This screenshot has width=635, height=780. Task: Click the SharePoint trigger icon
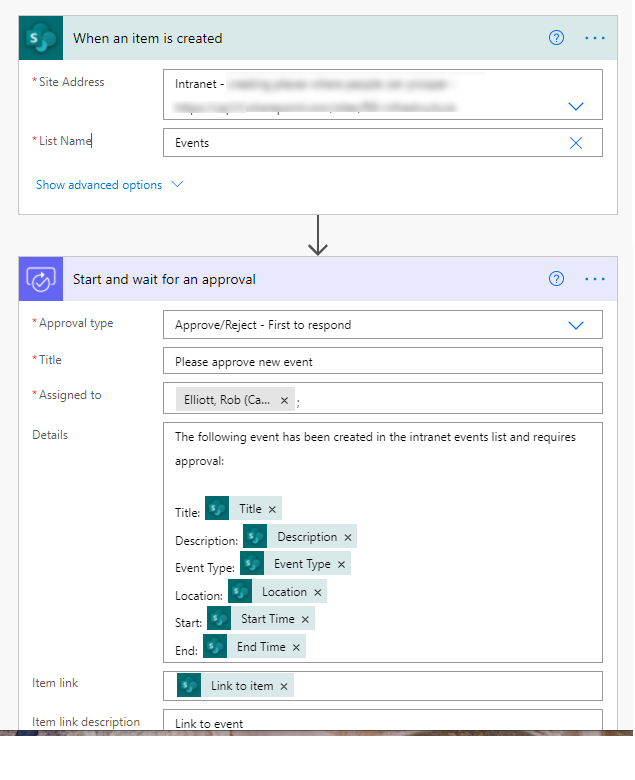click(x=41, y=38)
